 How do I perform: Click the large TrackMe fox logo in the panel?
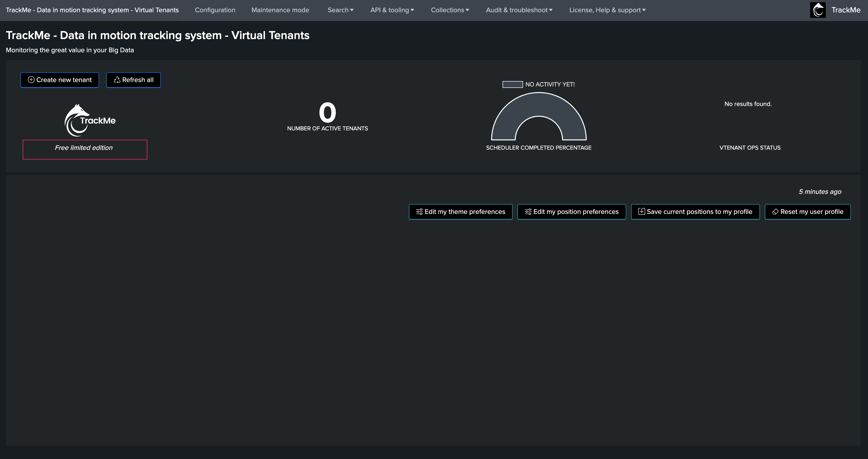90,120
